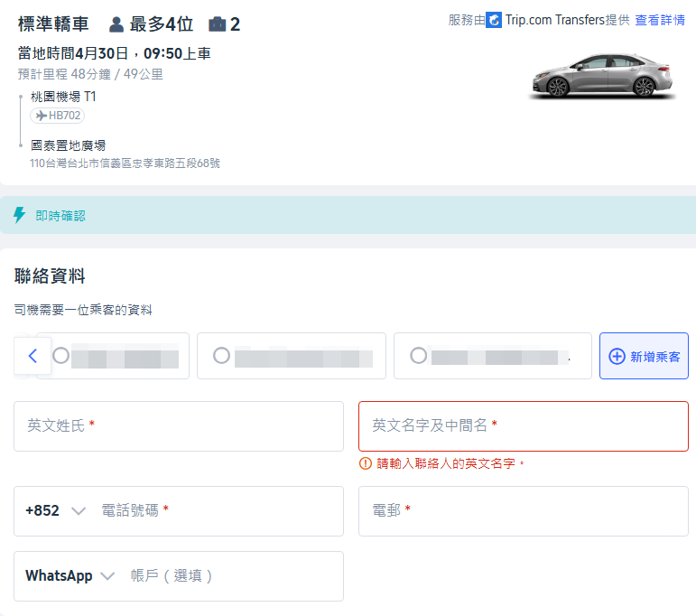The width and height of the screenshot is (696, 616).
Task: Click the 英文名字及中間名 given name field
Action: coord(523,426)
